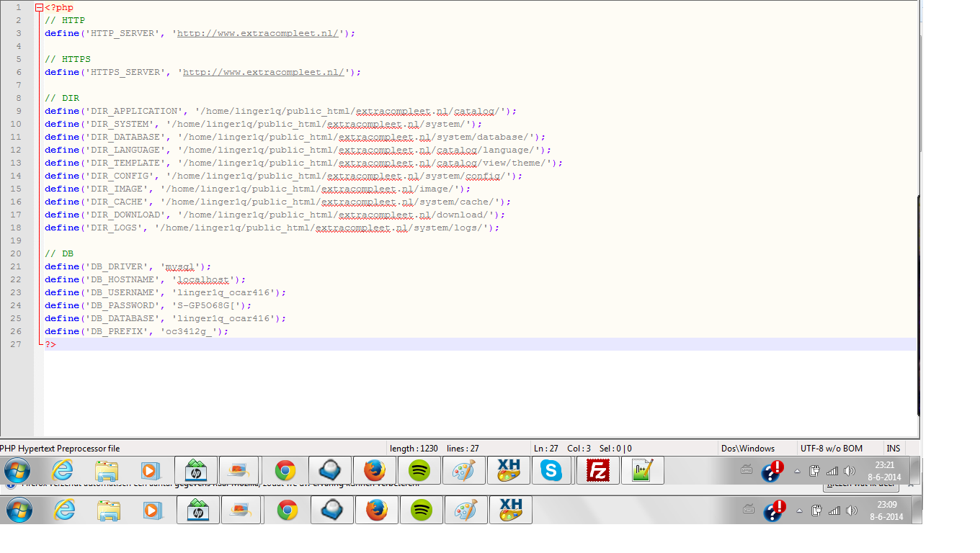Click the '// HTTPS' comment line

point(68,59)
